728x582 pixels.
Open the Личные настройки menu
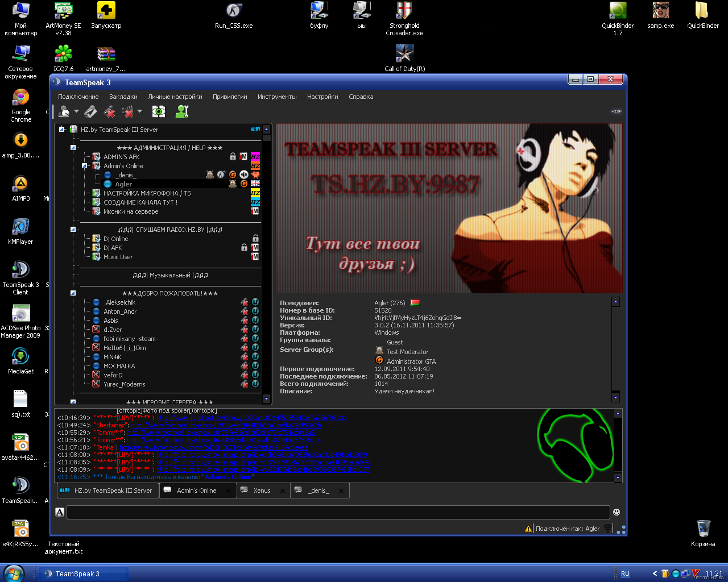[175, 97]
